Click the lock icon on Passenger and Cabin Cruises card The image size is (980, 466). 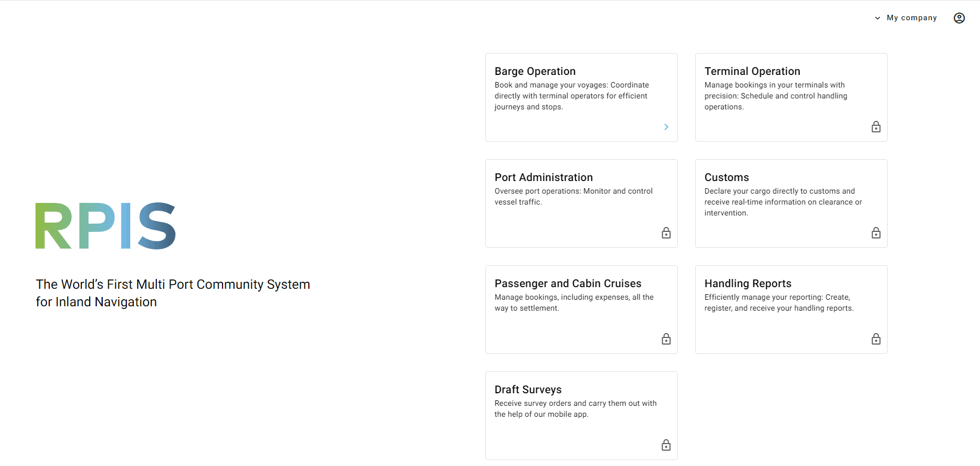(666, 339)
